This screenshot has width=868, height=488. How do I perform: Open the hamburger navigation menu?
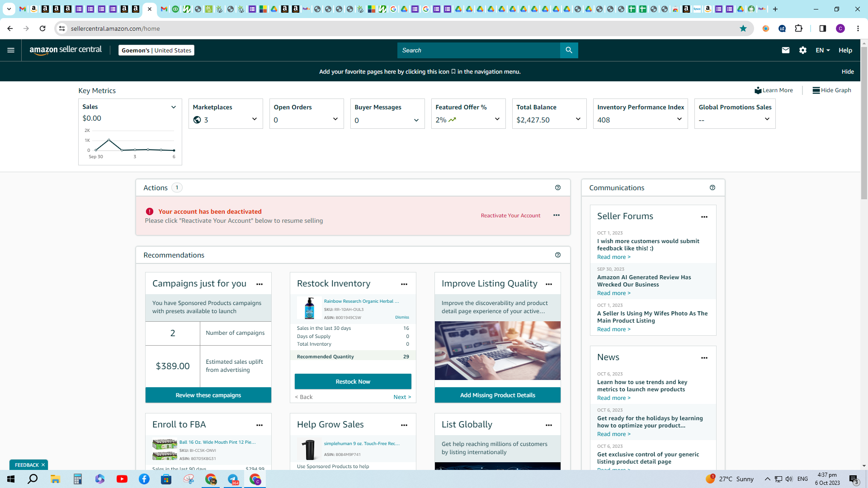click(x=11, y=50)
